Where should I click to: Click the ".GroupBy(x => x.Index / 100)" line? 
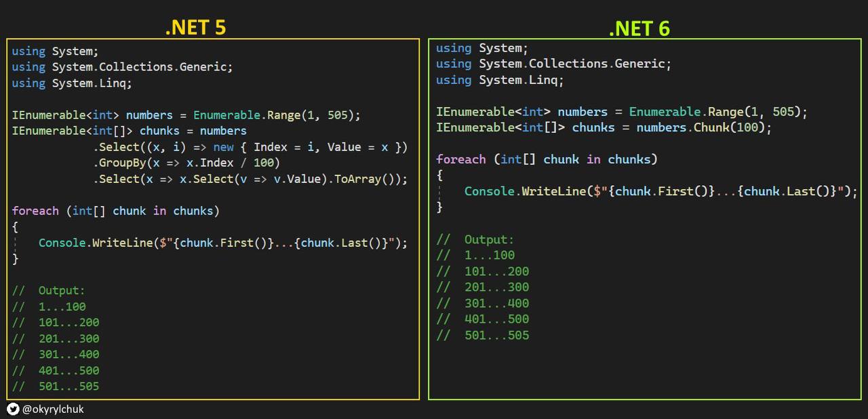coord(186,163)
